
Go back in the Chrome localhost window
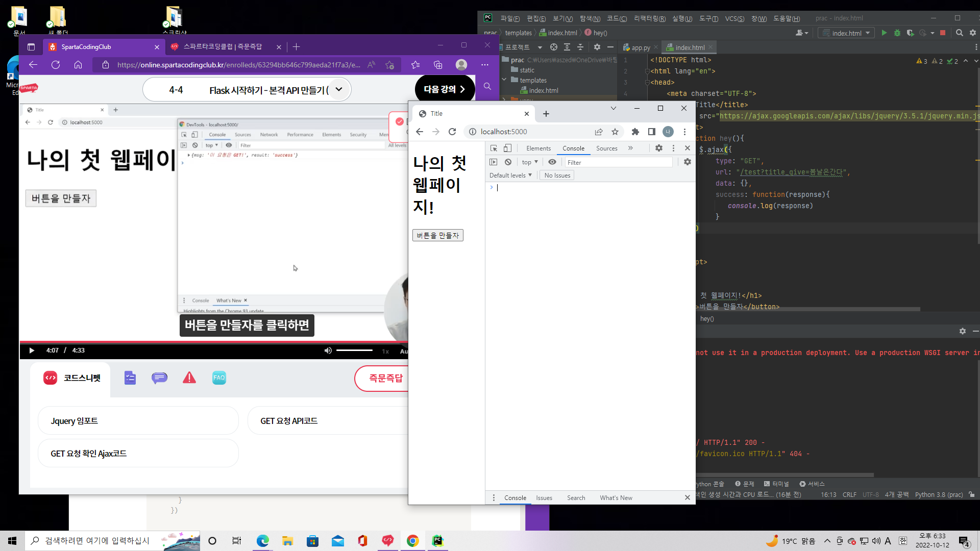pyautogui.click(x=420, y=132)
